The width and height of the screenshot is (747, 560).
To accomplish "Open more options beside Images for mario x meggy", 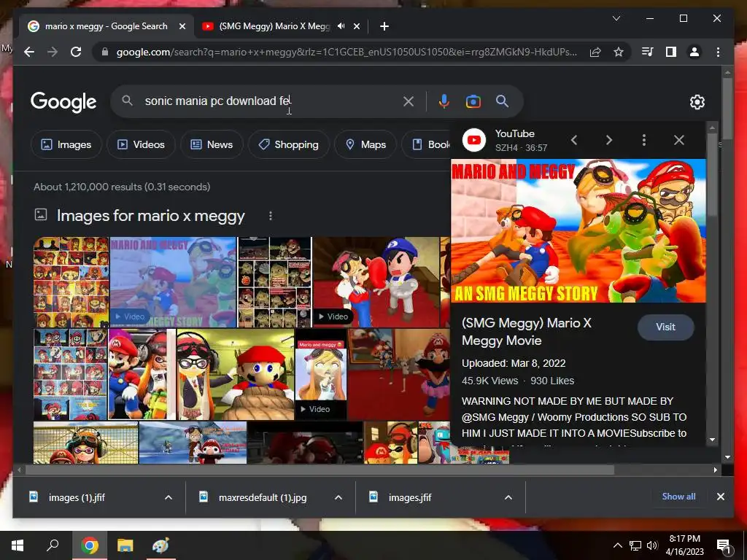I will [271, 216].
